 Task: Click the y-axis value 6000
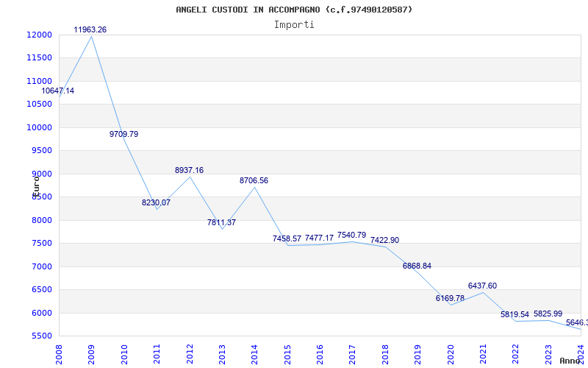pos(41,313)
